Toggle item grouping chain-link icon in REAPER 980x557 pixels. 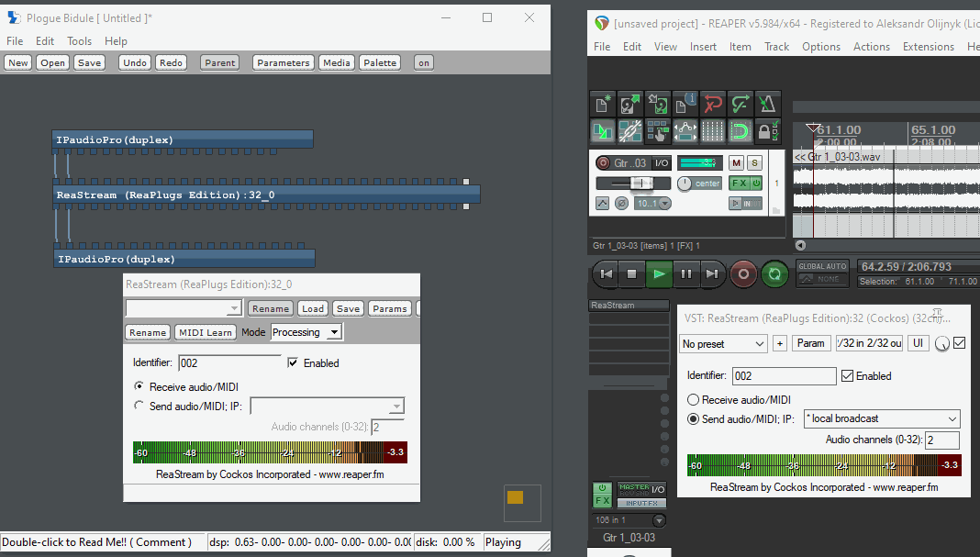[x=630, y=131]
